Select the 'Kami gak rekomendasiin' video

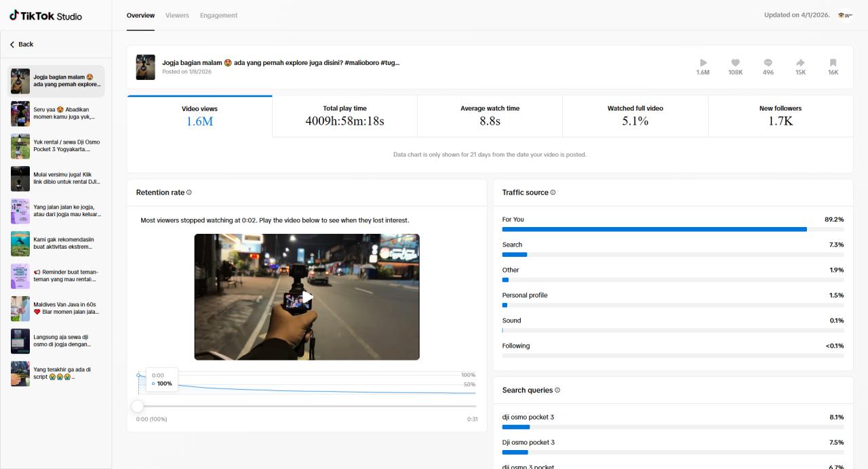pos(56,243)
